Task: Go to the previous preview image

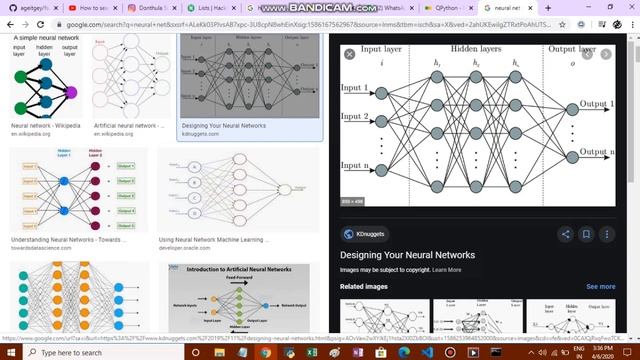Action: pos(587,54)
